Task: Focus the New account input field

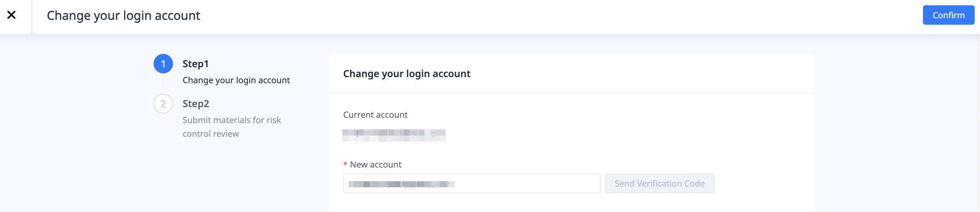Action: [525, 184]
